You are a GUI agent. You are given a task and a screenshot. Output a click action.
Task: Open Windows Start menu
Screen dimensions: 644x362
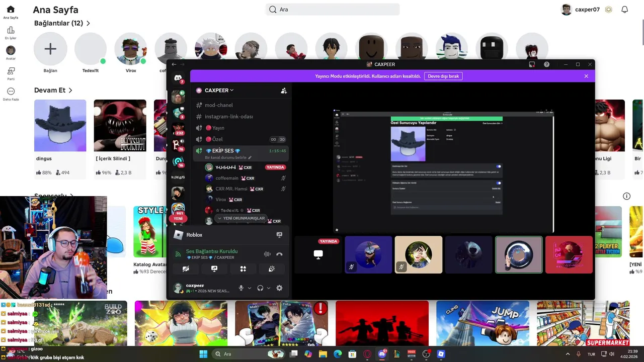203,354
